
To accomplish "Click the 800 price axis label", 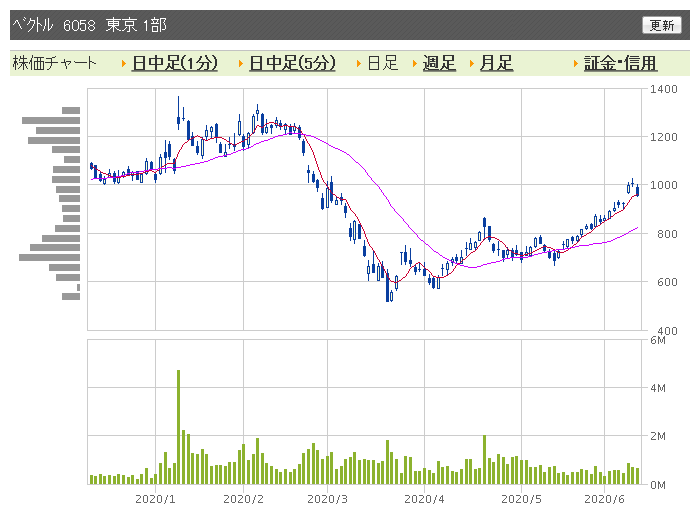I will [667, 234].
